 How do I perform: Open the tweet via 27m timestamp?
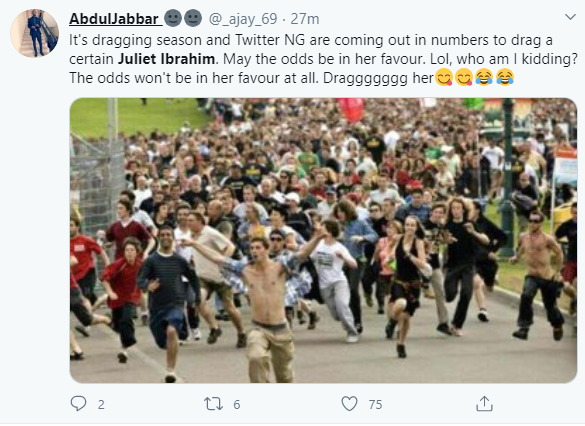pos(305,19)
